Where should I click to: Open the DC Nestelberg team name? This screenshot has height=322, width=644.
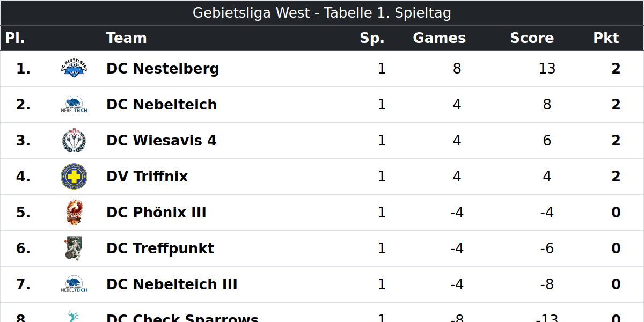(x=163, y=69)
